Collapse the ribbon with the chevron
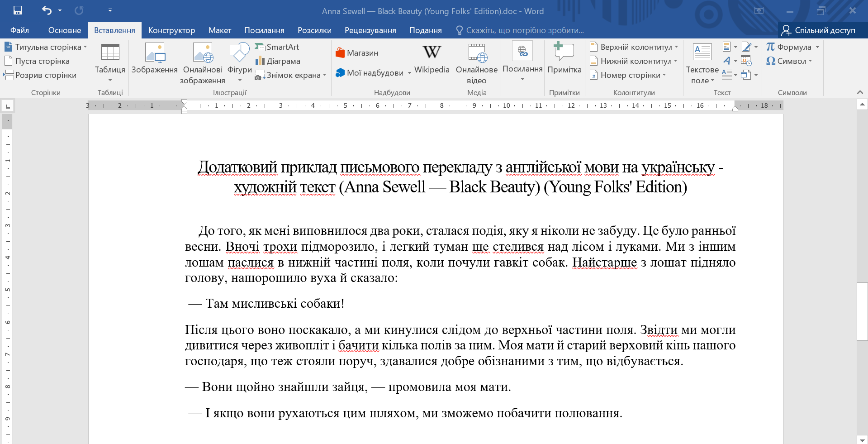 (x=860, y=92)
